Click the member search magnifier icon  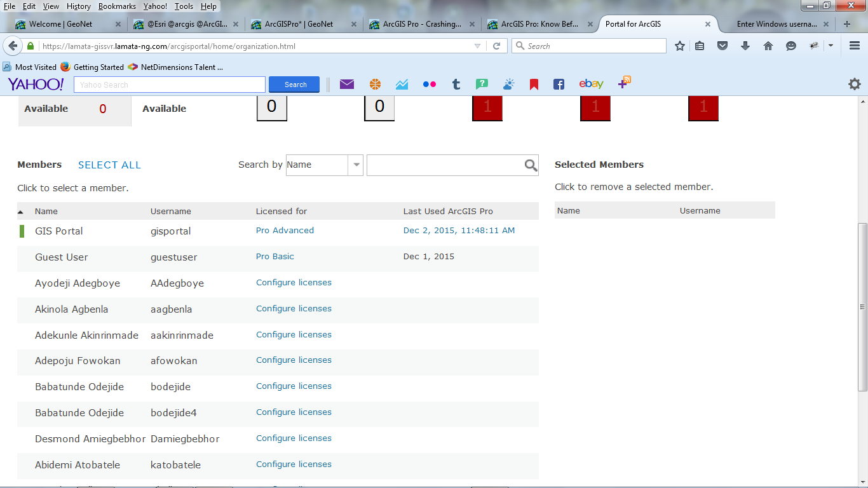[x=531, y=165]
